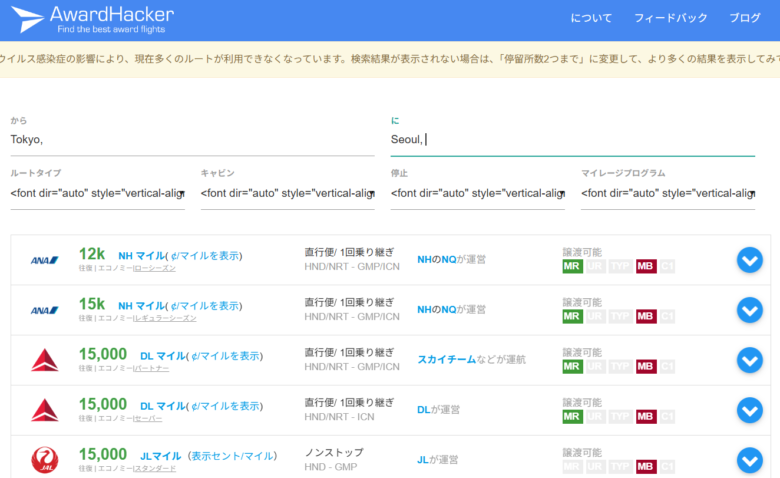780x478 pixels.
Task: Open the マイレージプログラム dropdown
Action: click(667, 193)
